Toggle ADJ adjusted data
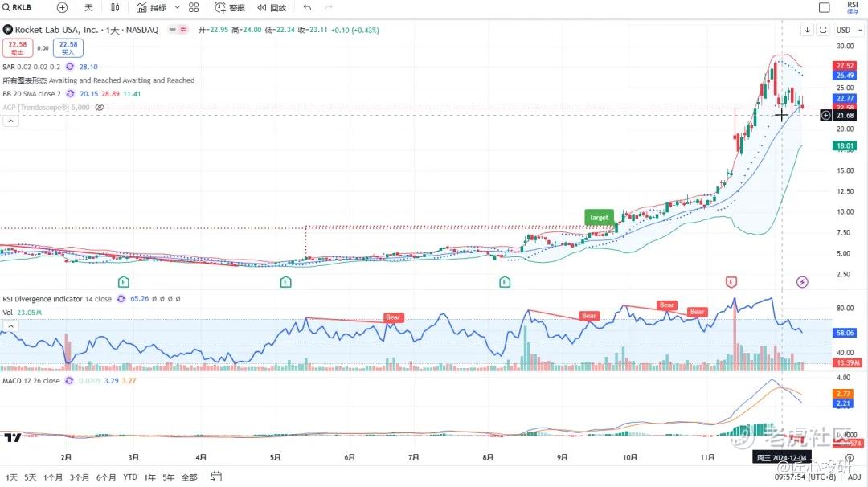 pos(854,477)
